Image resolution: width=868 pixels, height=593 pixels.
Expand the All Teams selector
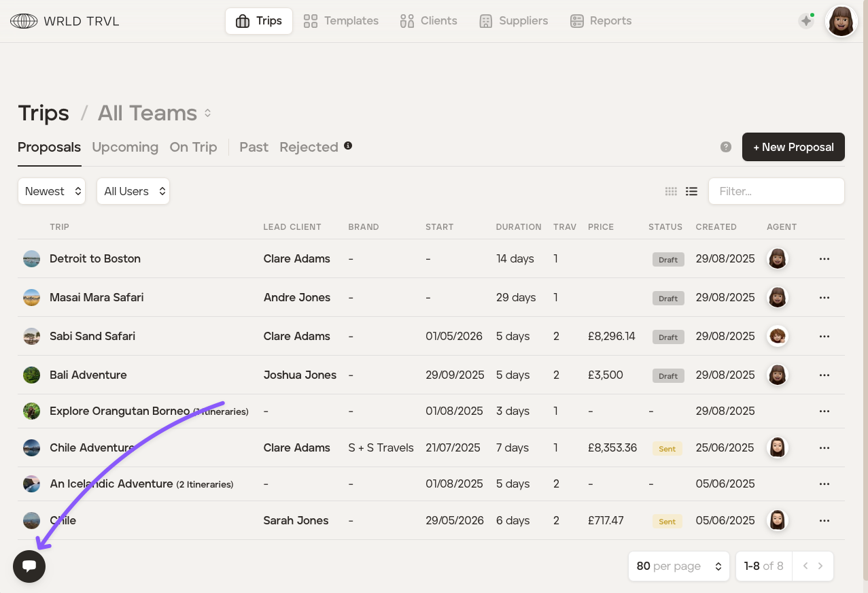(x=208, y=113)
